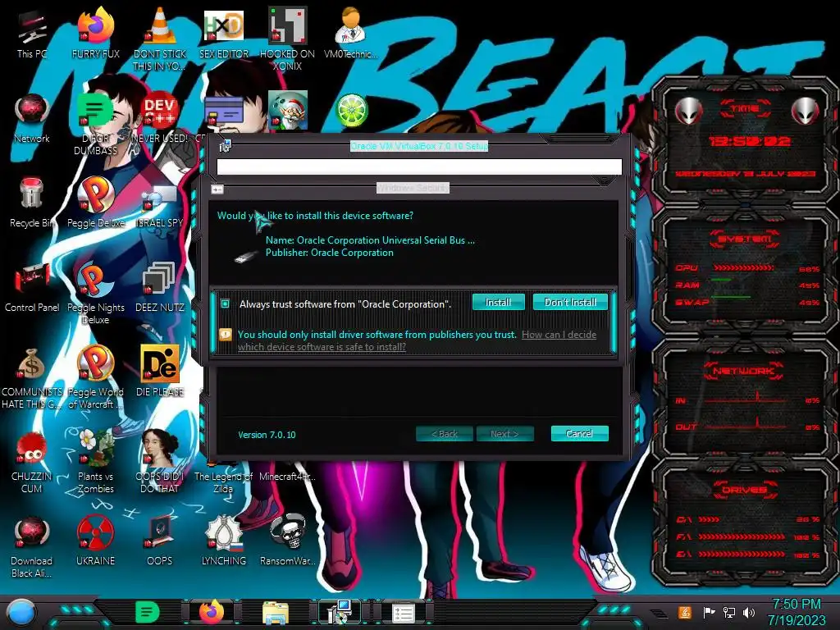Image resolution: width=840 pixels, height=630 pixels.
Task: Open the Control Panel desktop icon
Action: (x=32, y=287)
